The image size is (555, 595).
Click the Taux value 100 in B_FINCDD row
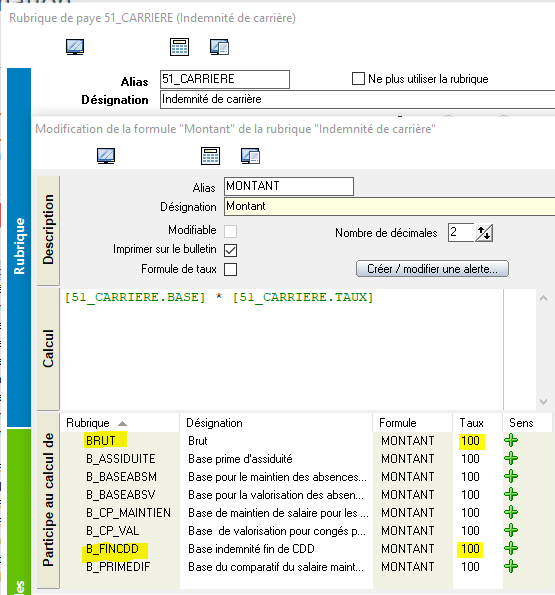point(470,548)
